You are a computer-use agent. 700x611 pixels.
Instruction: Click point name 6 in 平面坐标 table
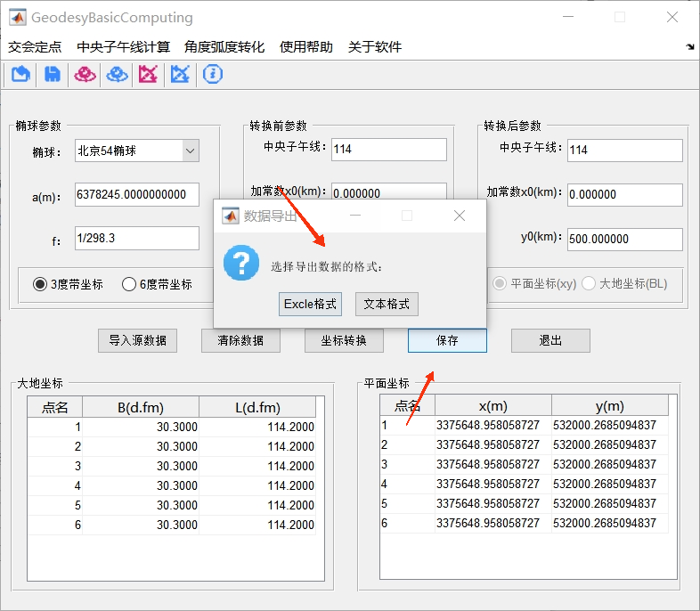point(408,523)
